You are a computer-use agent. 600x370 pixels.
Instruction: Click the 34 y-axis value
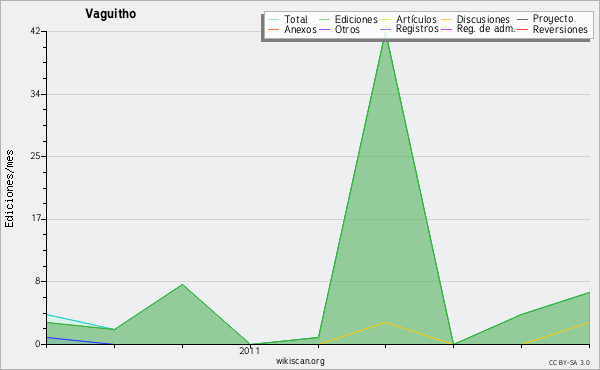36,94
